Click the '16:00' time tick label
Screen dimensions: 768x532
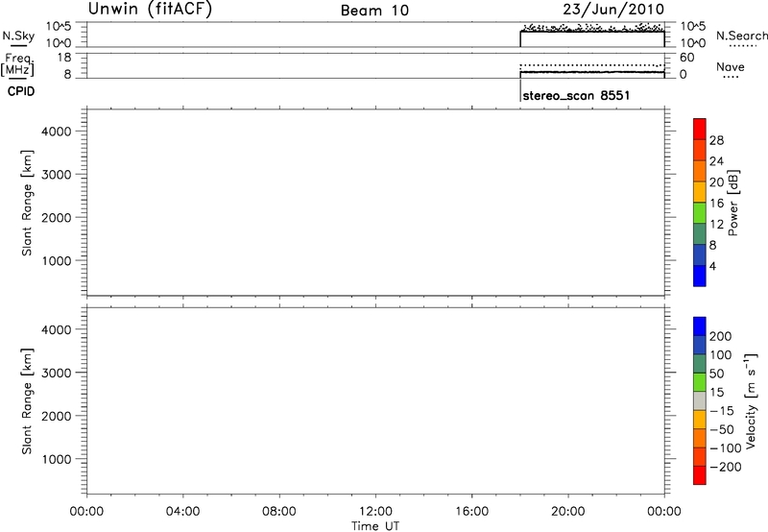(x=471, y=512)
